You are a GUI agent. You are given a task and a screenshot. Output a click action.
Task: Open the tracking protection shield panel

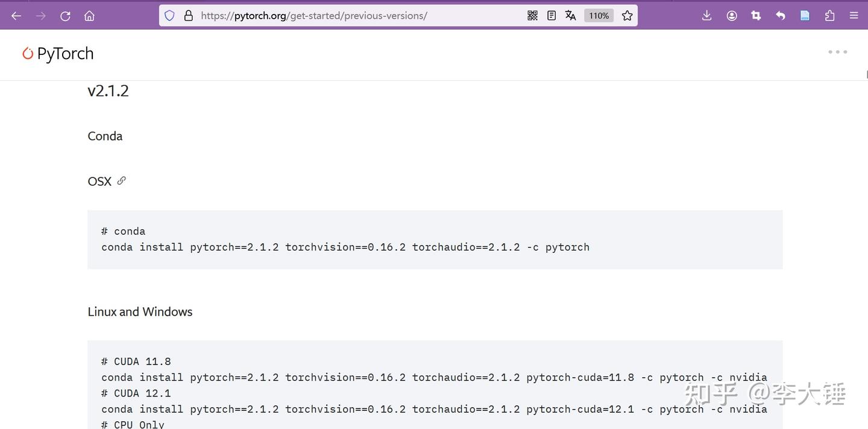click(x=169, y=16)
